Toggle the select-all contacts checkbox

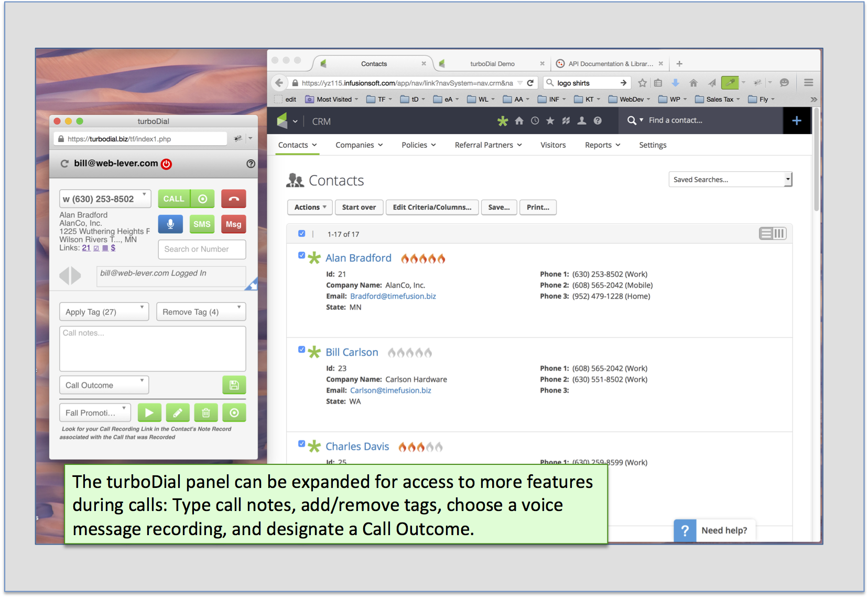301,234
